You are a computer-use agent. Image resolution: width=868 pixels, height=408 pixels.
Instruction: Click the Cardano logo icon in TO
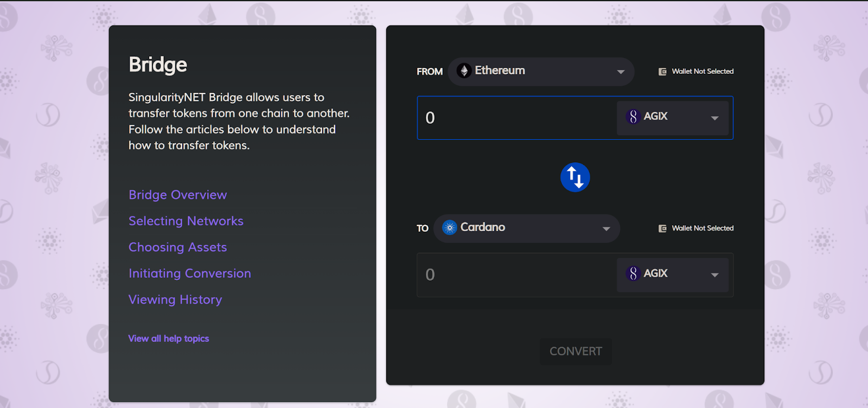(x=450, y=228)
